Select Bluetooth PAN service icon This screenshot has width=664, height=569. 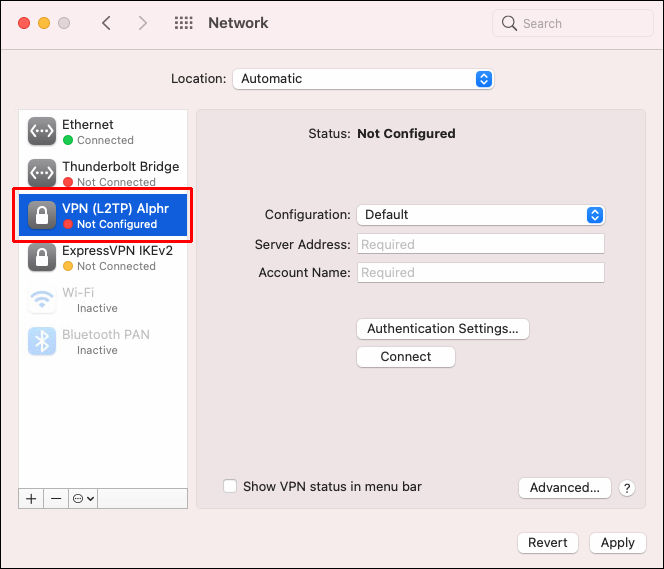[42, 341]
